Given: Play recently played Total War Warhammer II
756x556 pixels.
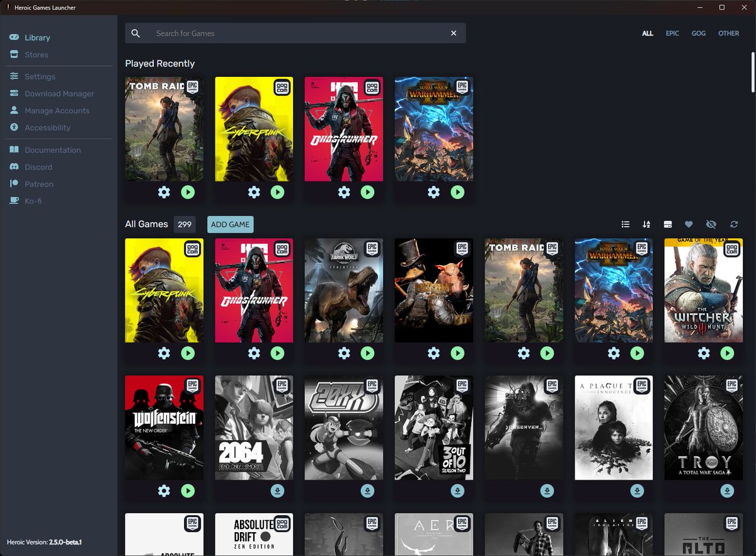Looking at the screenshot, I should click(457, 192).
